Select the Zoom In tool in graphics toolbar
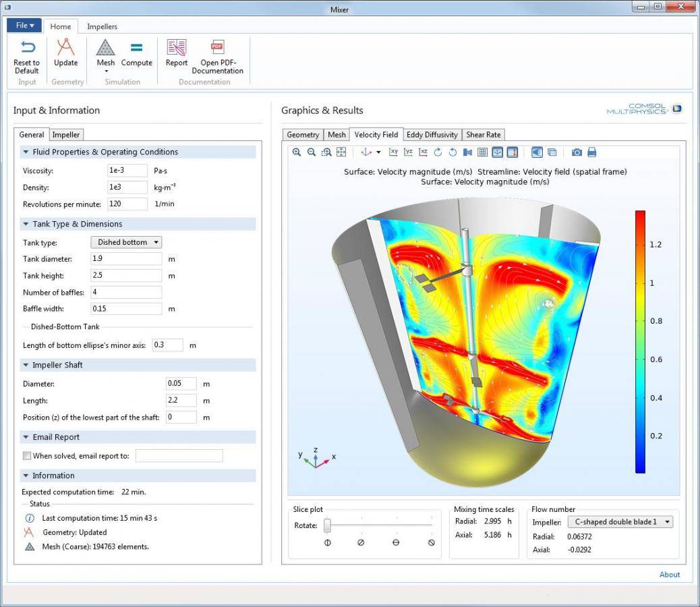Screen dimensions: 700x607 click(x=296, y=152)
